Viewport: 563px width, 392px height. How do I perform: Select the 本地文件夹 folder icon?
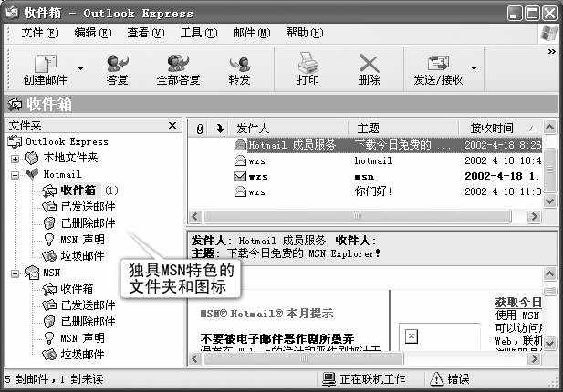pos(32,158)
